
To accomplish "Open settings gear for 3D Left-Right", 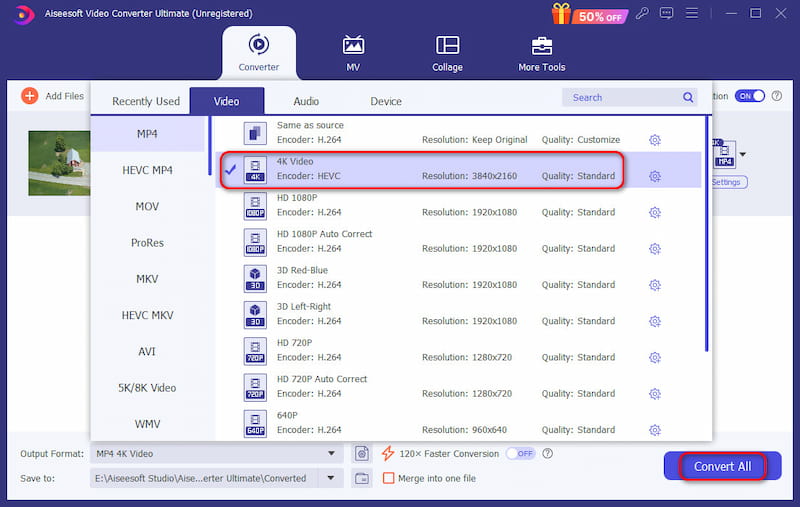I will (655, 321).
